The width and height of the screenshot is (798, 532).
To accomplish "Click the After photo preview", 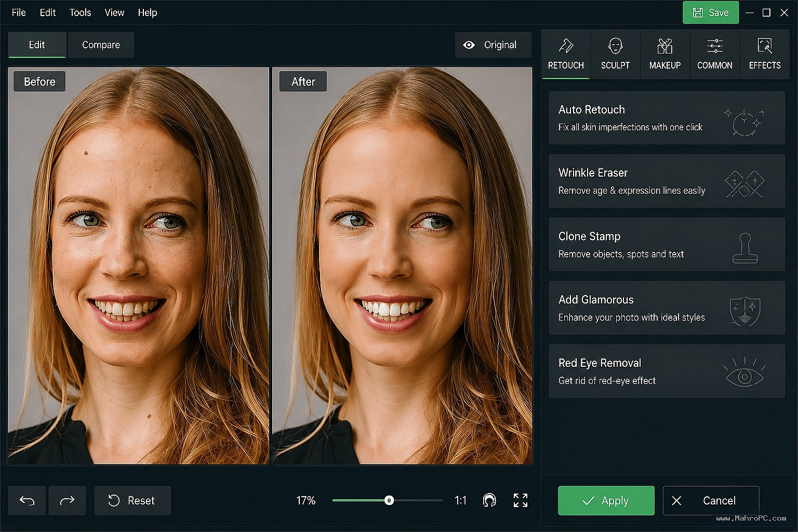I will [402, 265].
